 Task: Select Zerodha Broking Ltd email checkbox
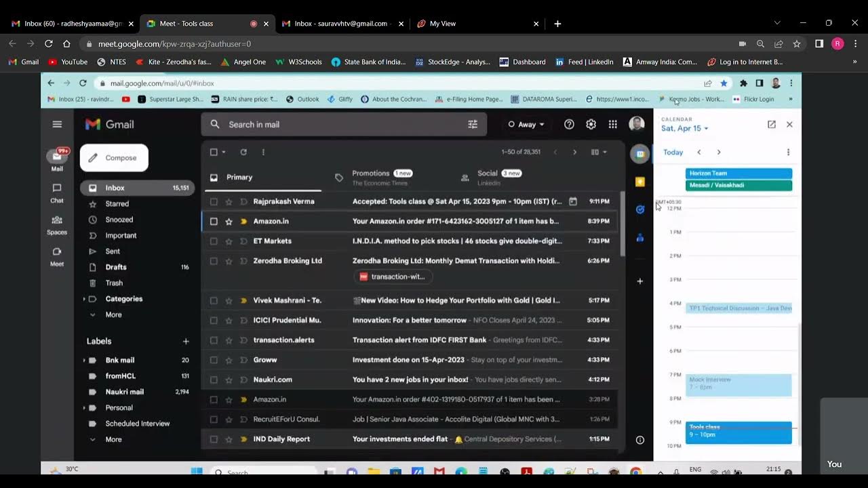click(x=214, y=261)
